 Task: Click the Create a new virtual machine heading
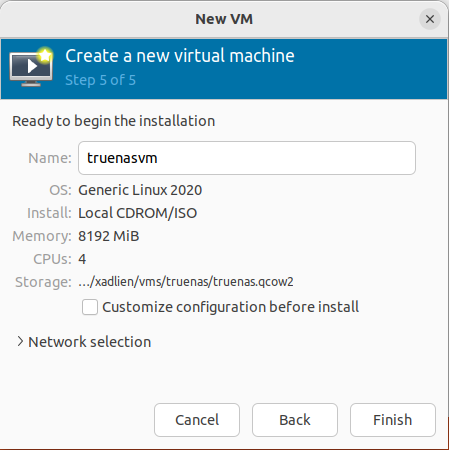(x=180, y=56)
